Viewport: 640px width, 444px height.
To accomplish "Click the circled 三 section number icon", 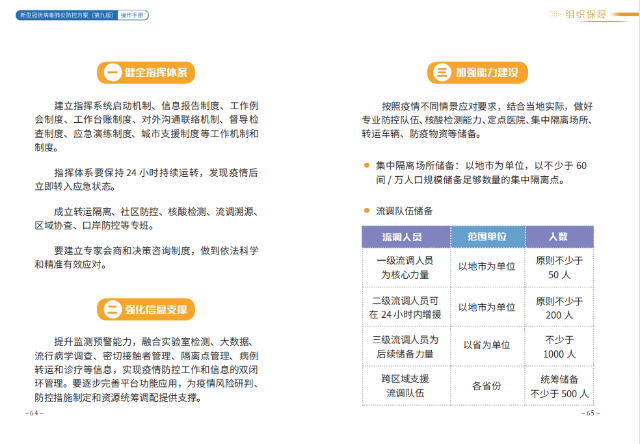I will (441, 73).
